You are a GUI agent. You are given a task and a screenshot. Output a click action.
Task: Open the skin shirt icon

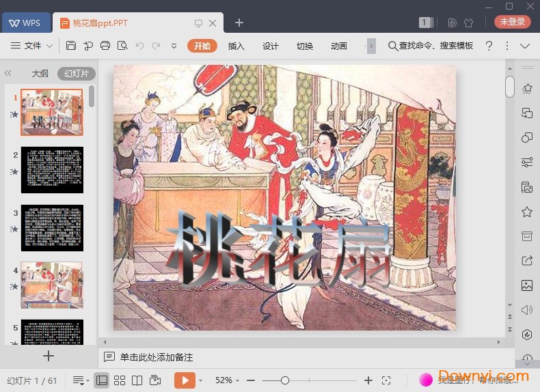pyautogui.click(x=468, y=23)
